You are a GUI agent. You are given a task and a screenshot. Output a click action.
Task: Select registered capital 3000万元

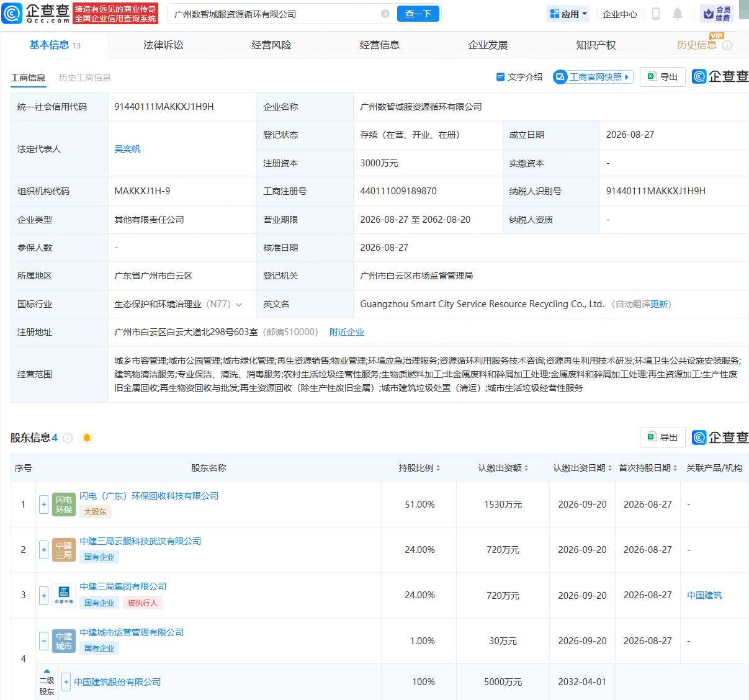[379, 163]
